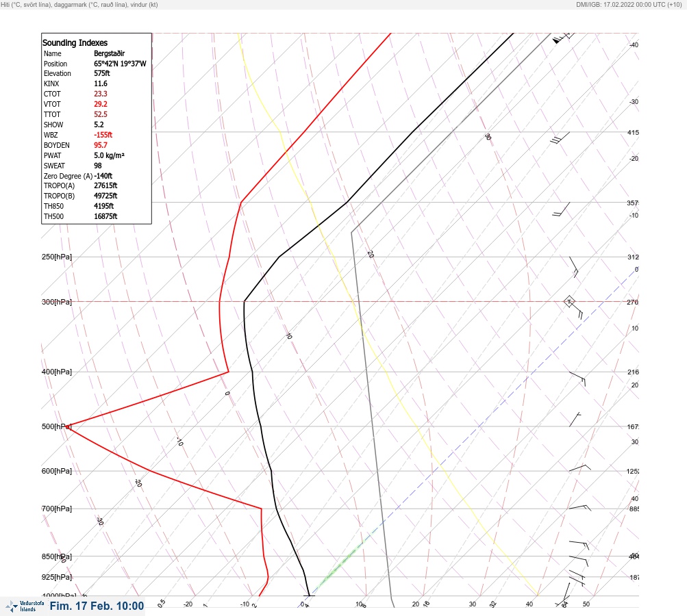The image size is (687, 616).
Task: Click the Position value 65°42'N 19°37'W
Action: point(120,64)
